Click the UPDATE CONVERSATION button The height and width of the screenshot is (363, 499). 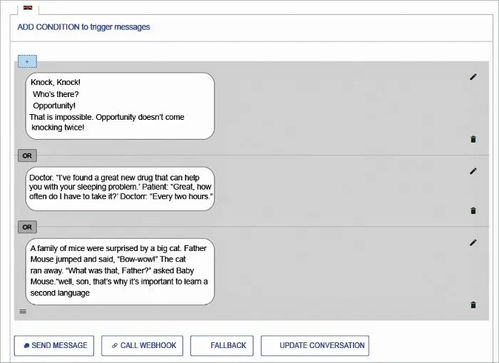pyautogui.click(x=315, y=346)
